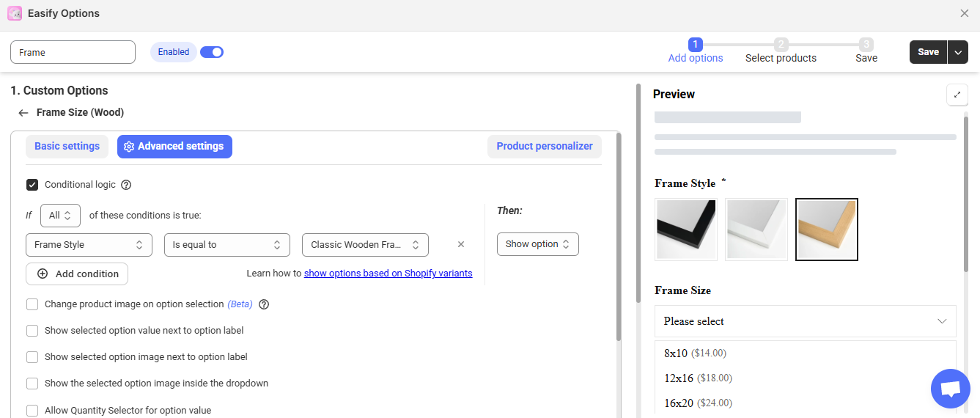Open the chat support bubble
This screenshot has height=418, width=980.
click(950, 389)
